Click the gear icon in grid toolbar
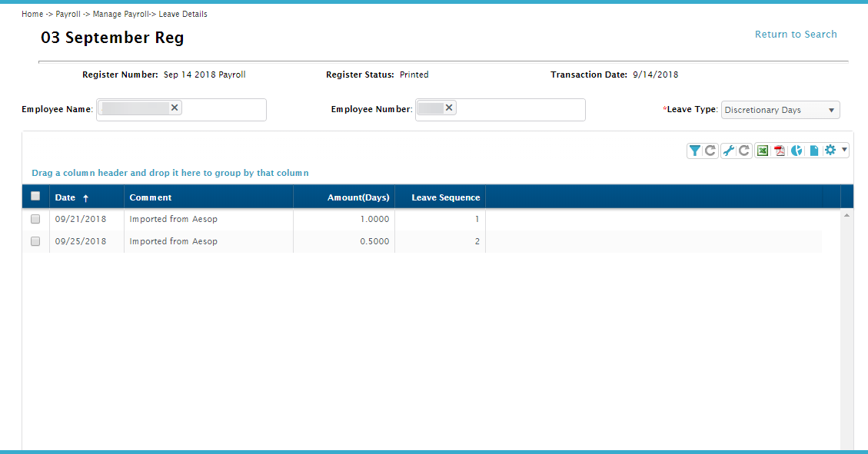 click(830, 151)
